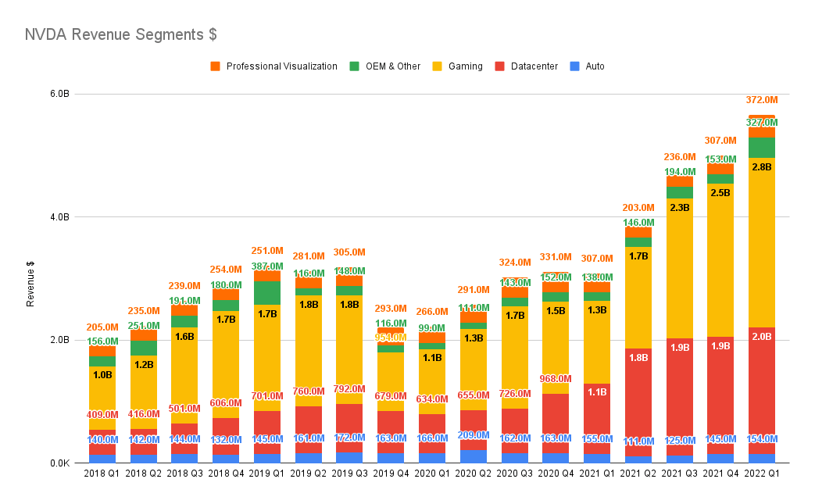Click the 251.0M OEM label for 2018 Q2
Image resolution: width=815 pixels, height=504 pixels.
tap(144, 326)
